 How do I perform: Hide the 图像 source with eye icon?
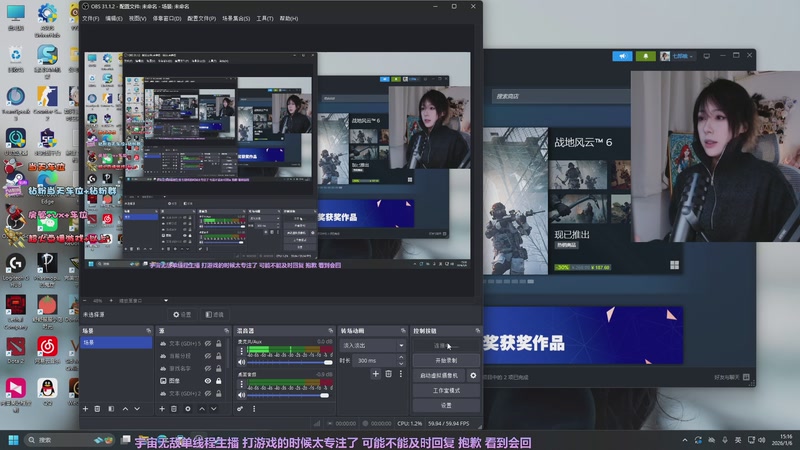tap(208, 381)
